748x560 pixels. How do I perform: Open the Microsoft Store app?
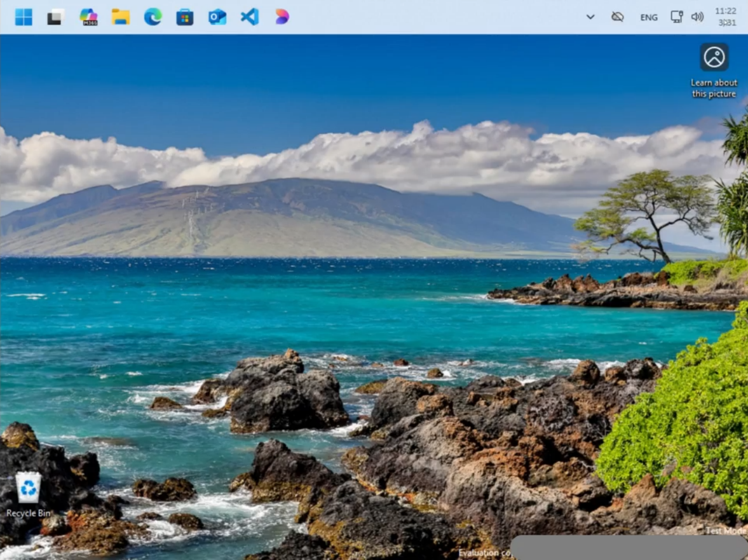pyautogui.click(x=185, y=17)
